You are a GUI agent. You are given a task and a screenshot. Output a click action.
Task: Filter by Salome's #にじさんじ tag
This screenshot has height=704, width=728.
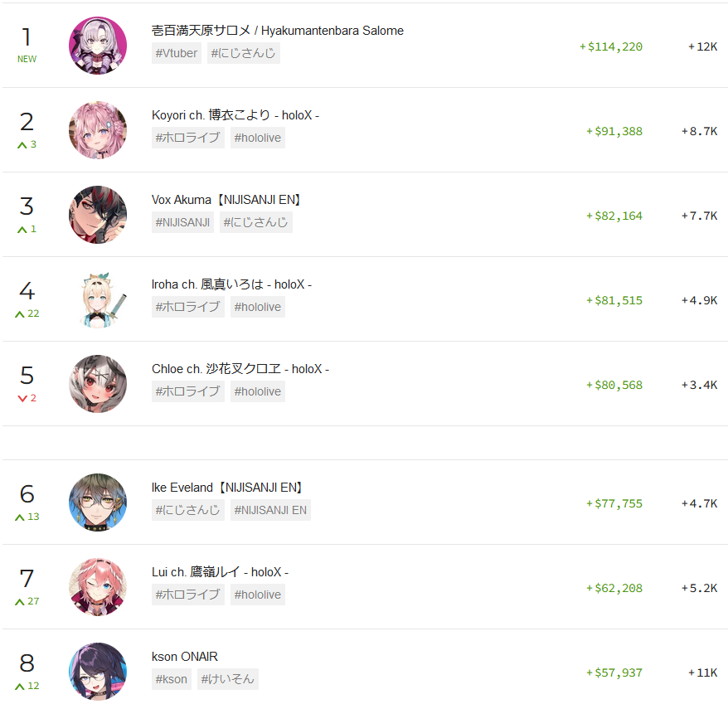tap(243, 53)
